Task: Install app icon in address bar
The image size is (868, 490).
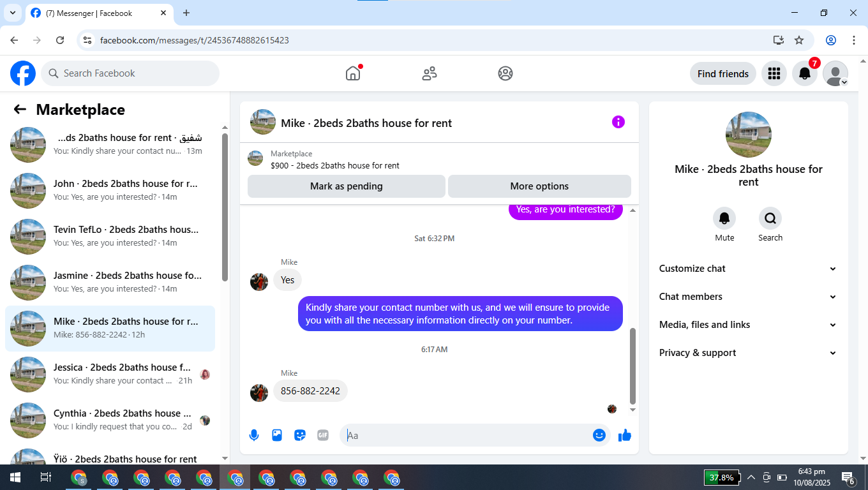Action: click(779, 40)
